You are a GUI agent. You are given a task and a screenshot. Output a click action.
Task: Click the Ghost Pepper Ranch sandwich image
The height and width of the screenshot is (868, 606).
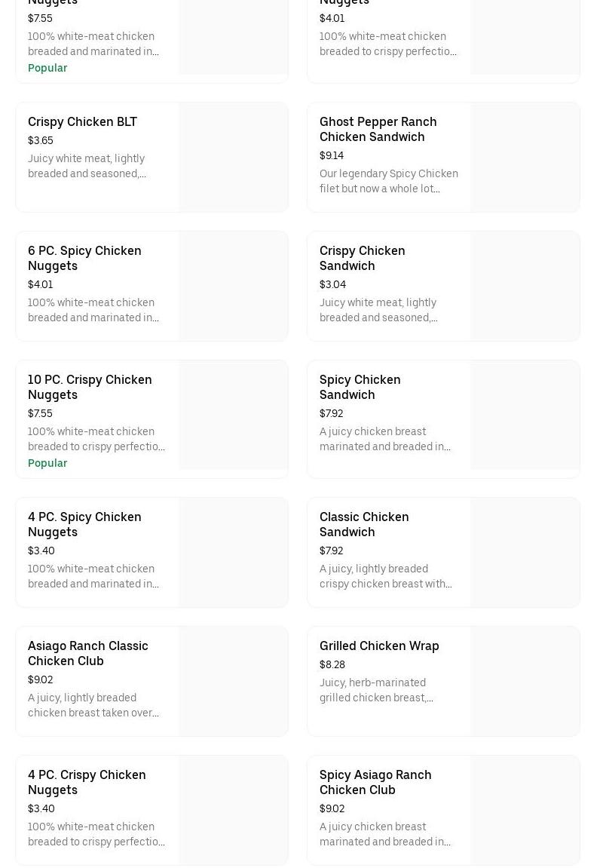[x=525, y=157]
